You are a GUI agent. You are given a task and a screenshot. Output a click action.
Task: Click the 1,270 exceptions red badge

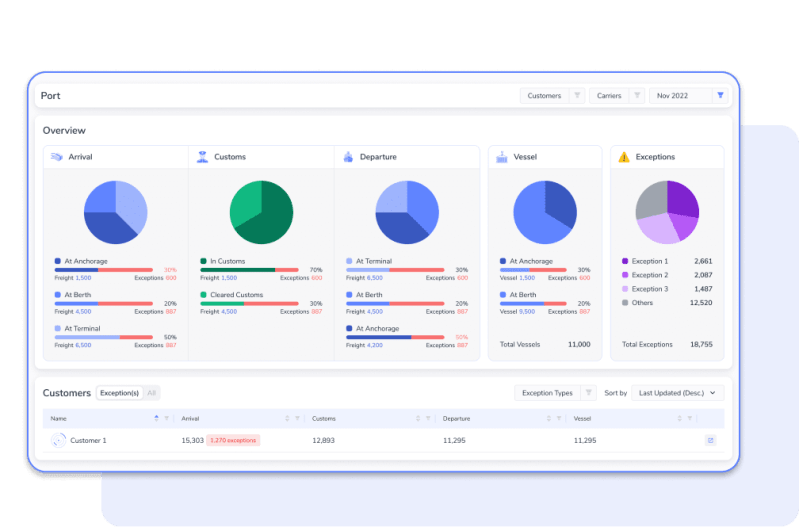(233, 440)
